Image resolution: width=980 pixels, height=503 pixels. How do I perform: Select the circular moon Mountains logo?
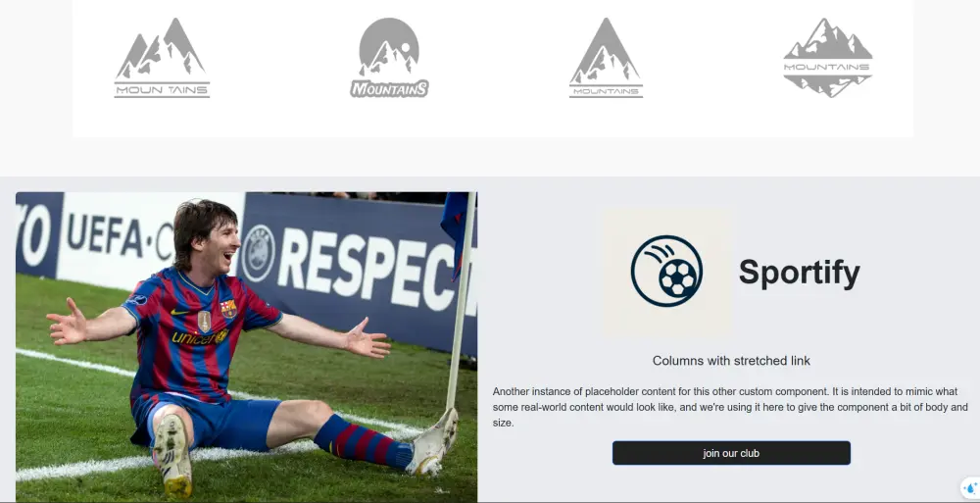pos(389,58)
